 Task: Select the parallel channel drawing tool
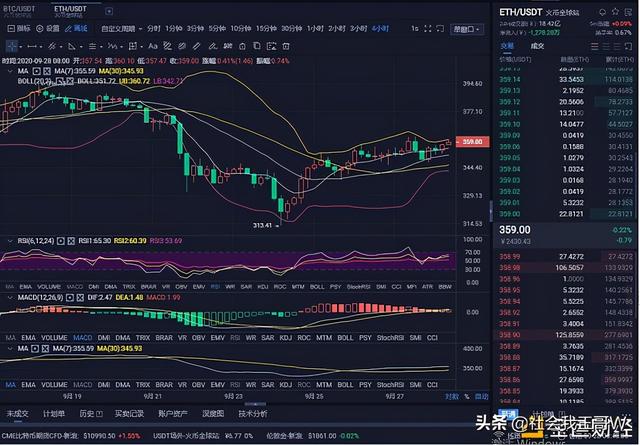coord(51,46)
